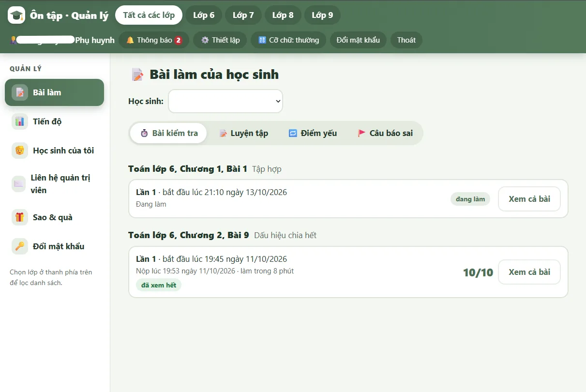
Task: Click Xem cả bài for Dấu hiệu chia hết
Action: tap(529, 272)
